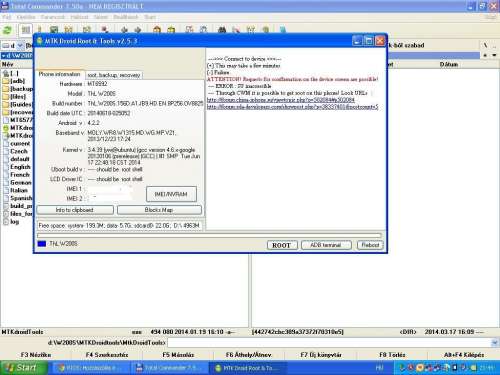This screenshot has height=375, width=500.
Task: Open the Beállítások menu in Total Commander
Action: coord(125,17)
